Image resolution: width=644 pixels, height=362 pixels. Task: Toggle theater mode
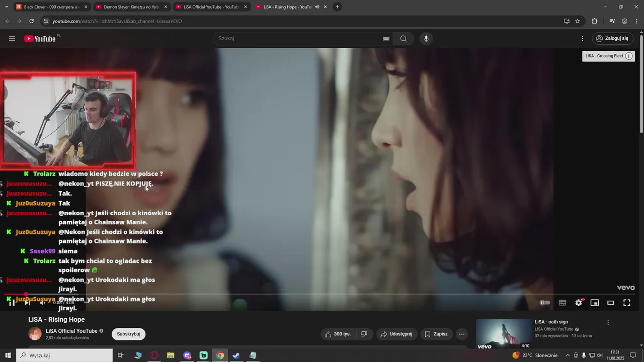point(611,303)
